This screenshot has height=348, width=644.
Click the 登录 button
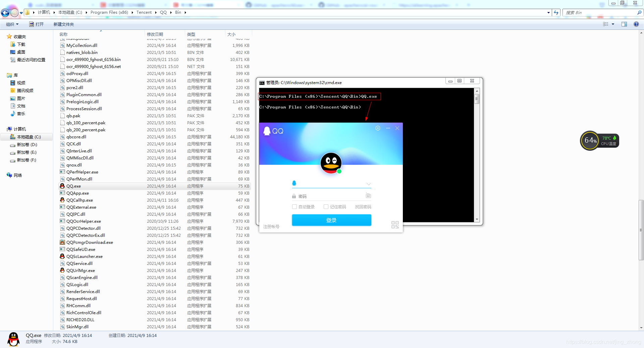click(331, 220)
